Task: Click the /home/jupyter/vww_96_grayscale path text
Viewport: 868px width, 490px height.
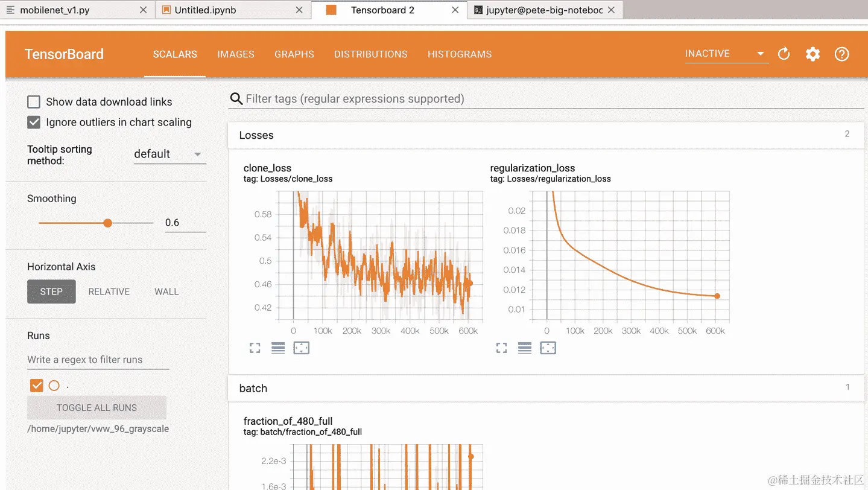Action: click(x=98, y=429)
